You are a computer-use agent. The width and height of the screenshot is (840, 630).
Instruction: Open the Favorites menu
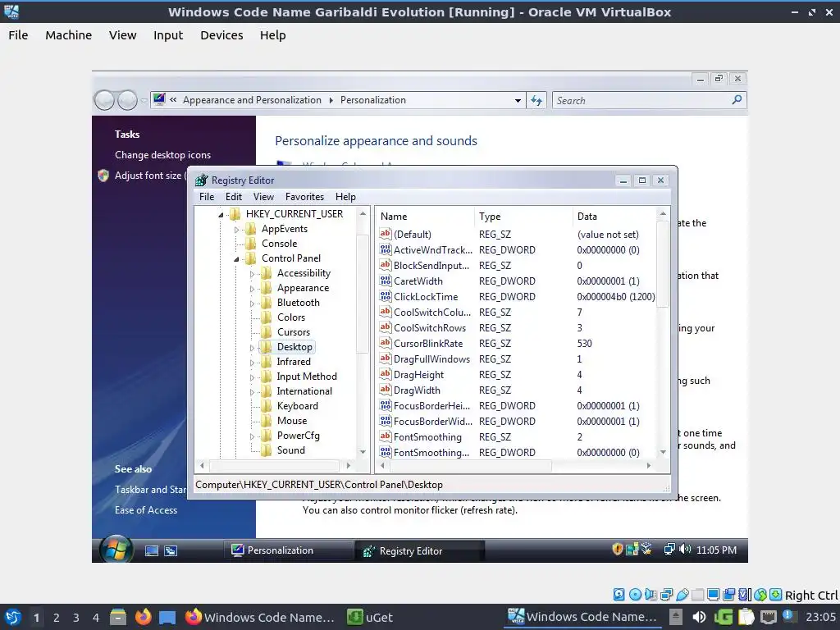[304, 197]
